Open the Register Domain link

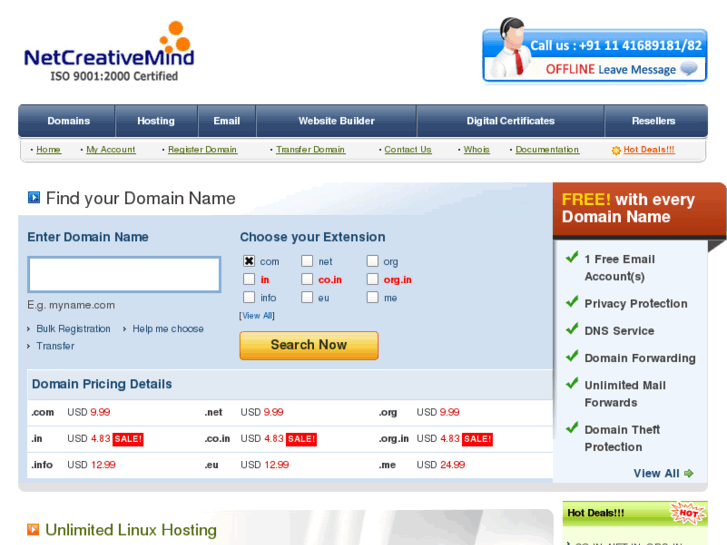[203, 150]
